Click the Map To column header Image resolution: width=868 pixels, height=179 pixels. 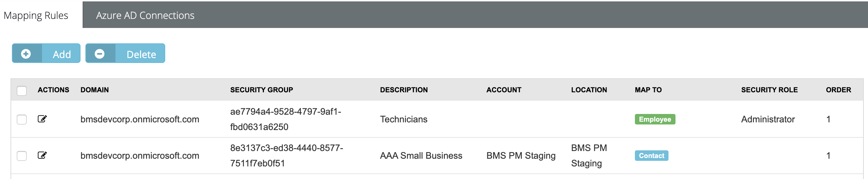[648, 90]
